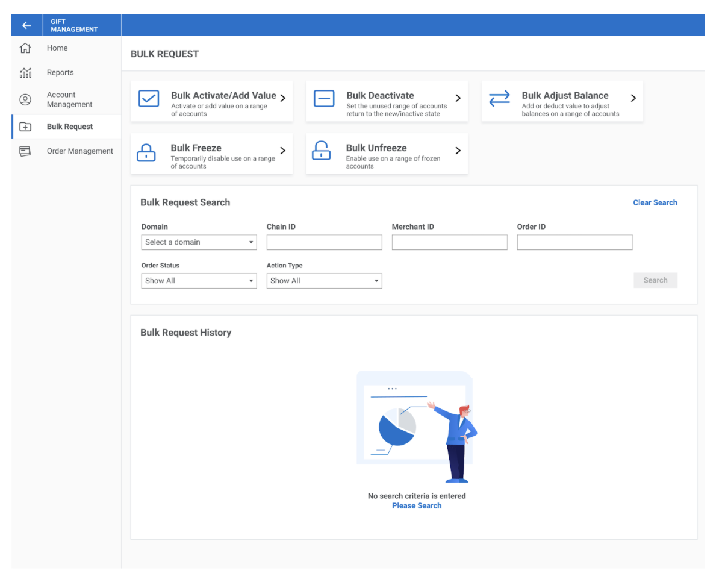The image size is (725, 588).
Task: Open the Domain dropdown
Action: click(x=199, y=242)
